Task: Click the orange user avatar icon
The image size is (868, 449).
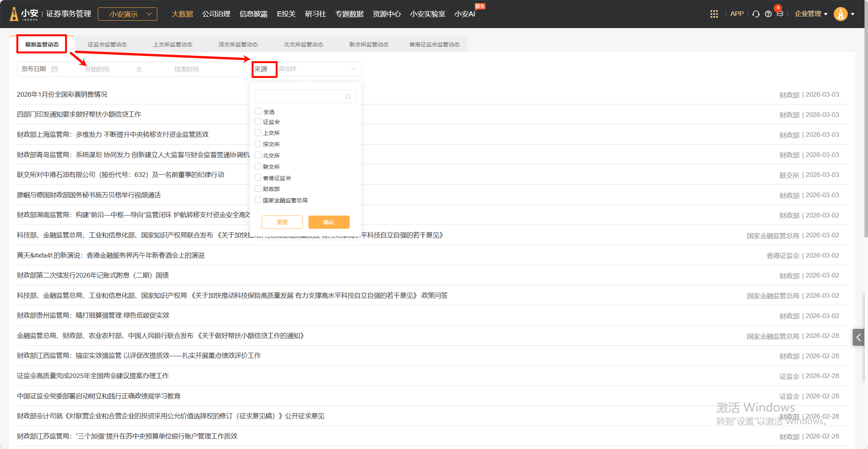Action: click(x=841, y=14)
